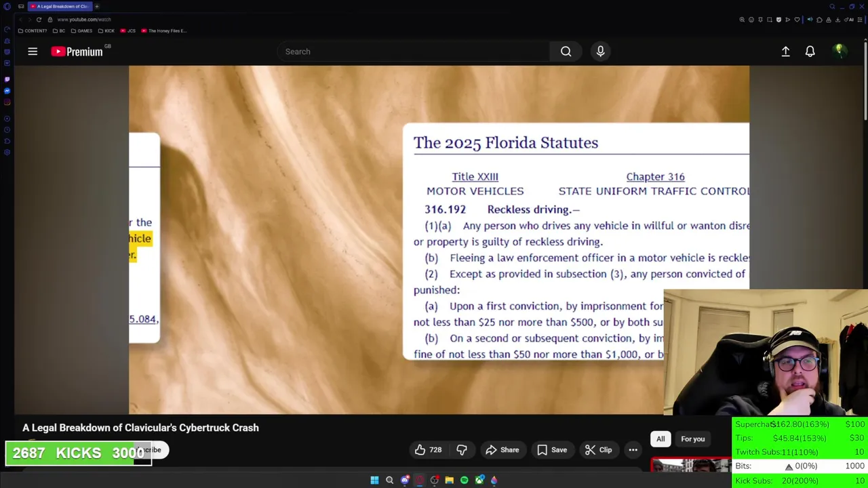Open File Explorer from taskbar
The image size is (868, 488).
(x=449, y=480)
